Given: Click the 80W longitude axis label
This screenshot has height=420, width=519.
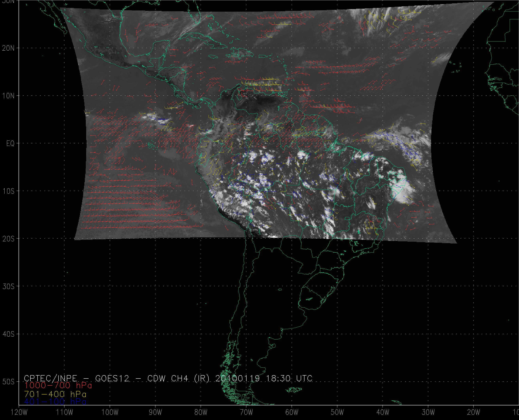Looking at the screenshot, I should point(201,412).
